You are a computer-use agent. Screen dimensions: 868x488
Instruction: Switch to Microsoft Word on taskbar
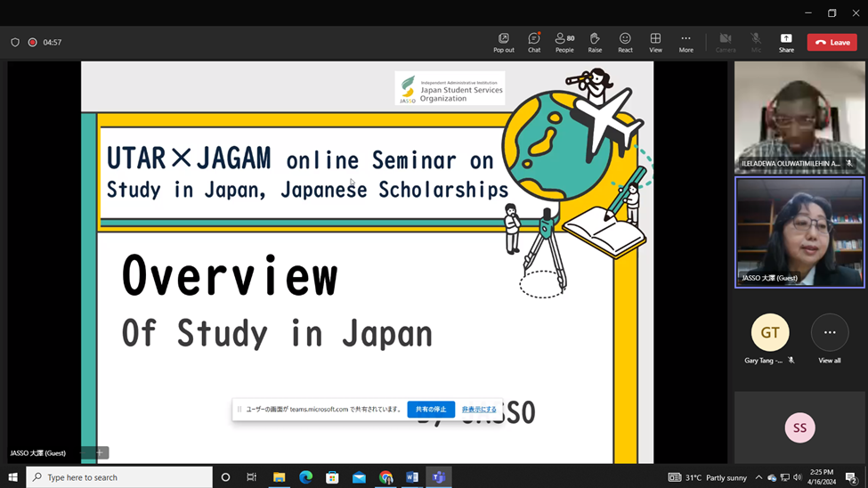click(412, 477)
